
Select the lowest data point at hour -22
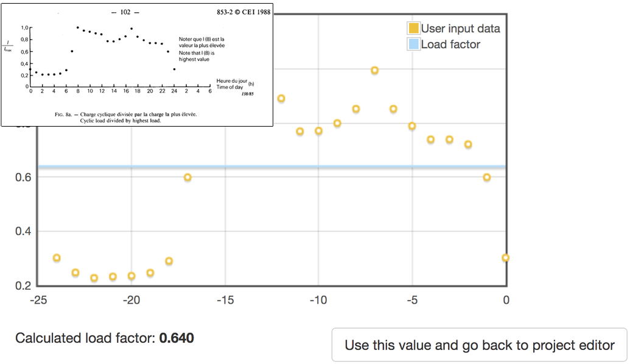(94, 278)
